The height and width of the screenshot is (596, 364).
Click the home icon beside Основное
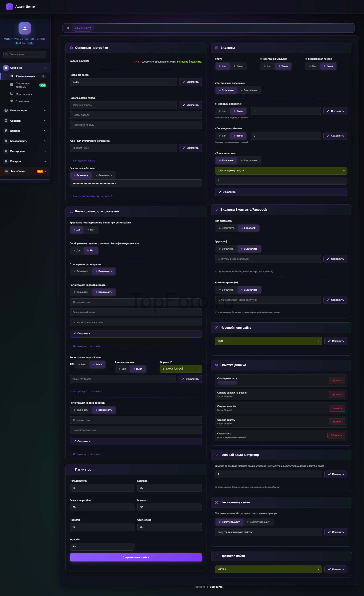pyautogui.click(x=6, y=68)
